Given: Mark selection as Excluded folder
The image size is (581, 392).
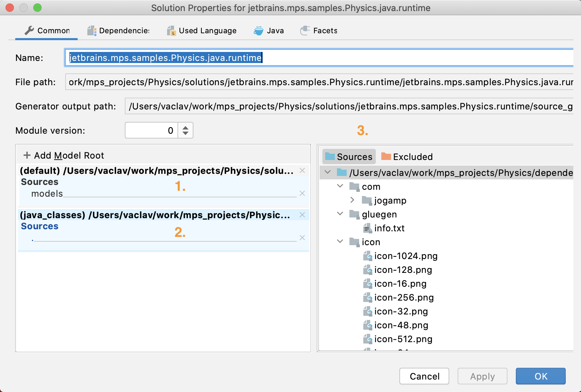Looking at the screenshot, I should [x=407, y=157].
